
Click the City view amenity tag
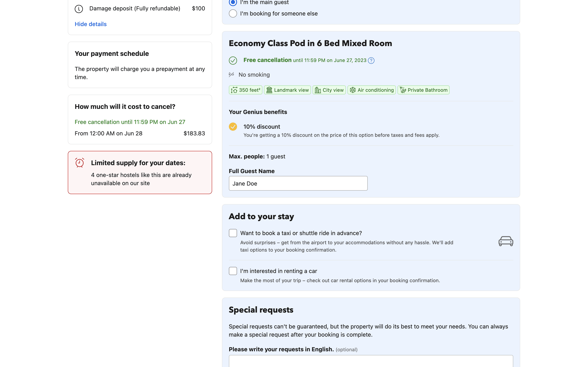(329, 90)
